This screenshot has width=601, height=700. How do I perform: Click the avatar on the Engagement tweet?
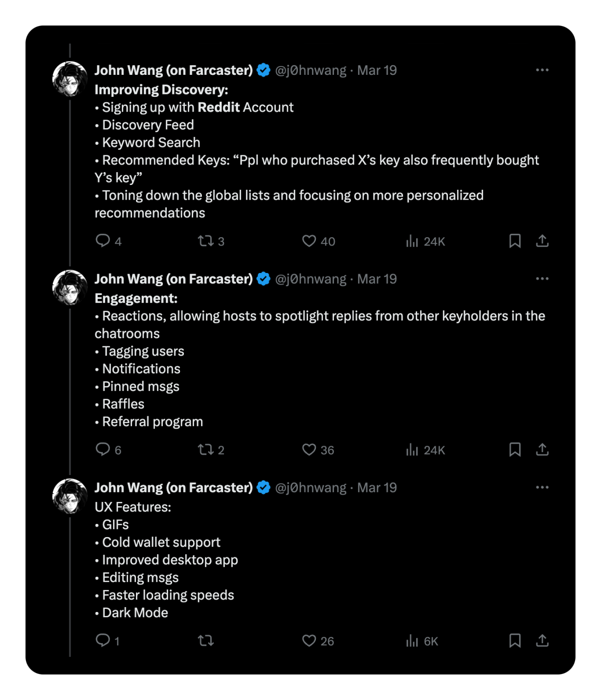[70, 288]
